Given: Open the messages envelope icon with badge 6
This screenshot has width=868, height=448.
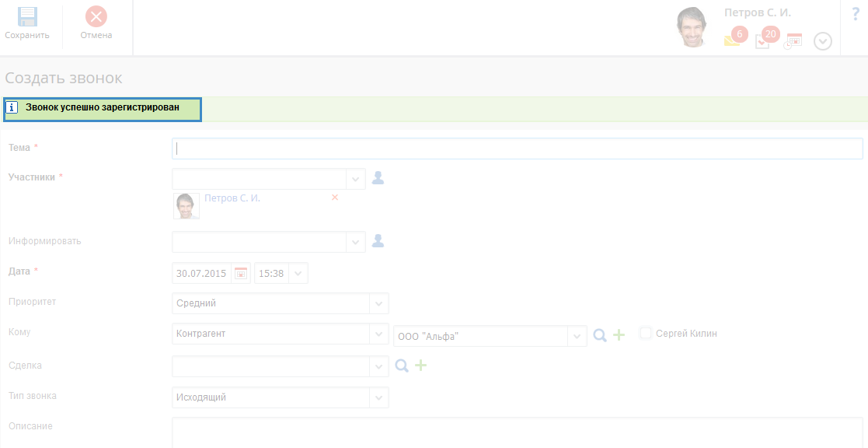Looking at the screenshot, I should pyautogui.click(x=735, y=37).
